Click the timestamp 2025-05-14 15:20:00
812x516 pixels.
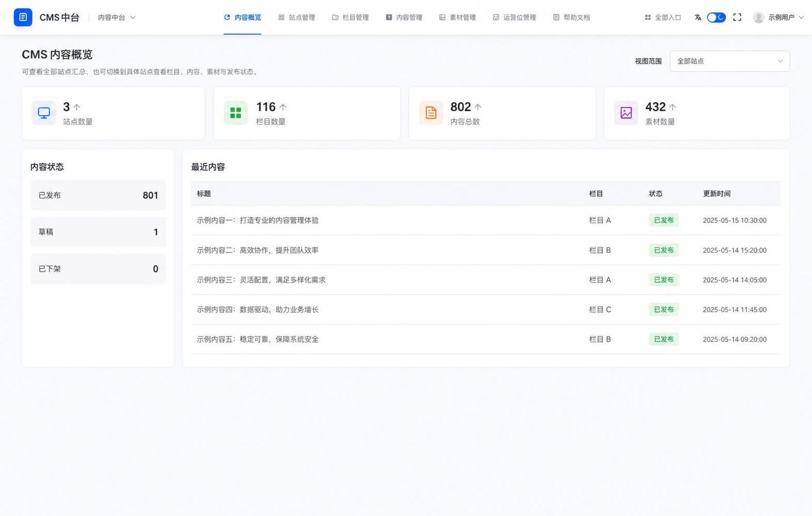[x=735, y=250]
